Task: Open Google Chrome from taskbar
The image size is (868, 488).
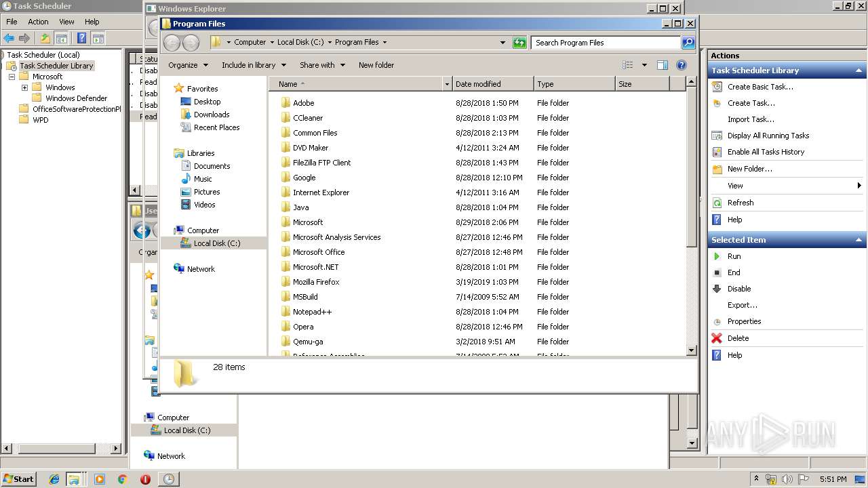Action: click(122, 479)
